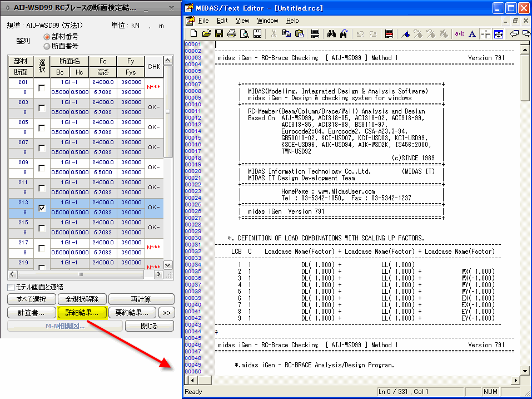Image resolution: width=532 pixels, height=399 pixels.
Task: Open font settings with the A icon
Action: click(x=472, y=33)
